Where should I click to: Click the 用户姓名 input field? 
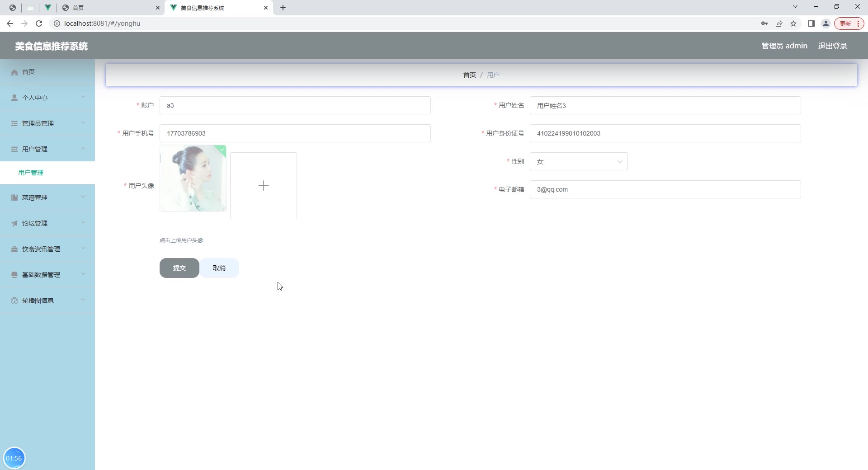click(x=665, y=105)
